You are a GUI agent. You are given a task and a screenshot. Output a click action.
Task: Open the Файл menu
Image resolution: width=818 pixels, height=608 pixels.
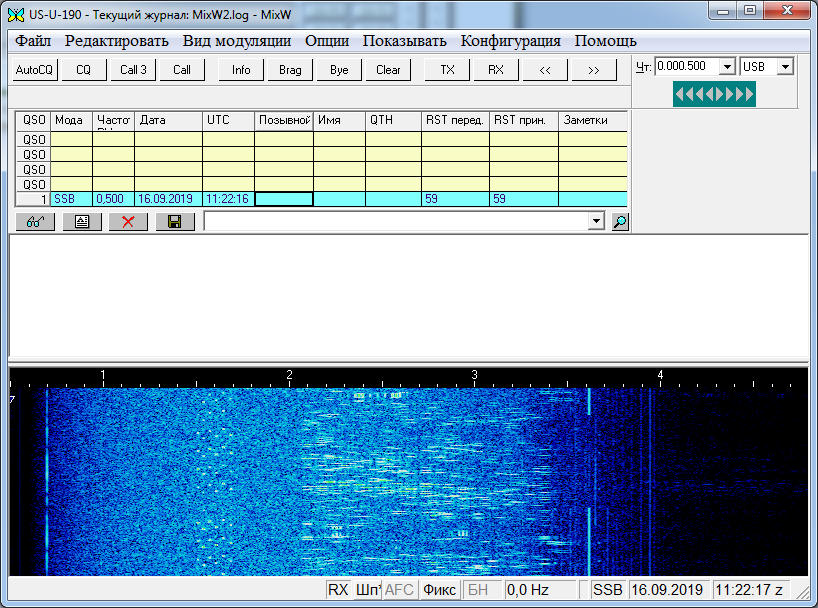tap(33, 41)
